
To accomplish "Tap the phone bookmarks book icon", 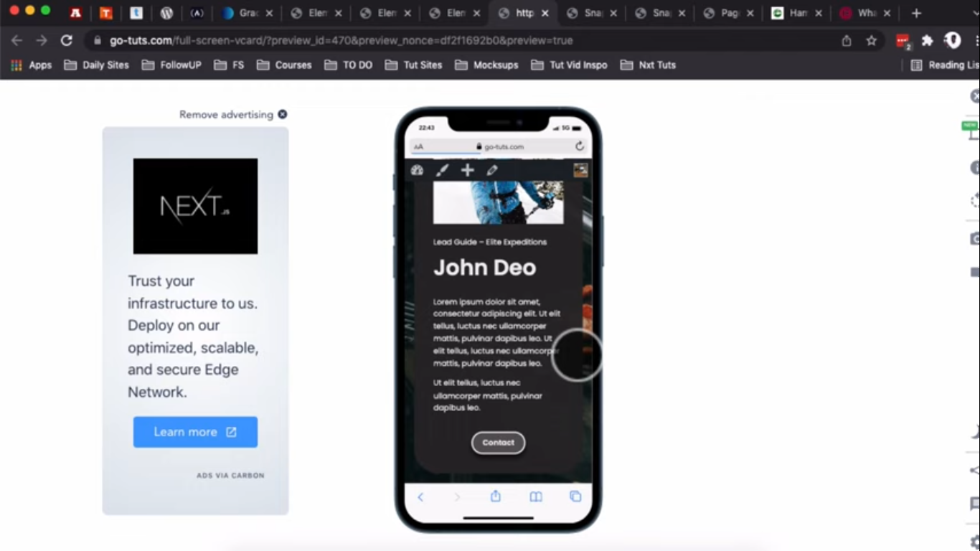I will pyautogui.click(x=535, y=496).
